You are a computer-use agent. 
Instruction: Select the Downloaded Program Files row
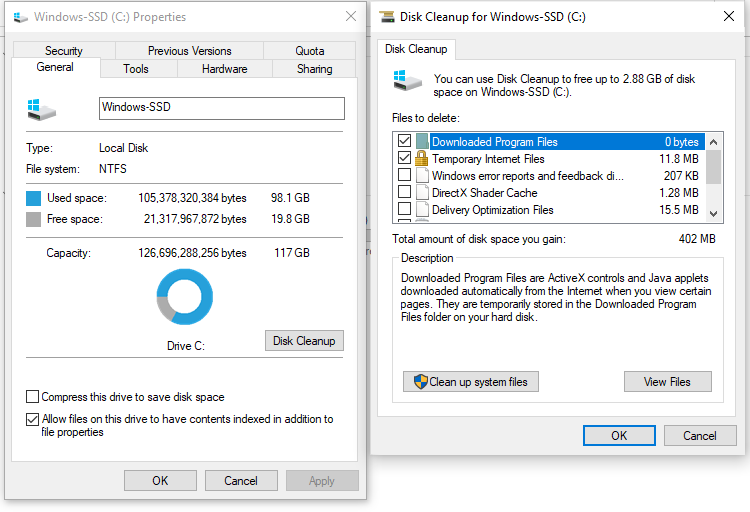click(x=548, y=142)
